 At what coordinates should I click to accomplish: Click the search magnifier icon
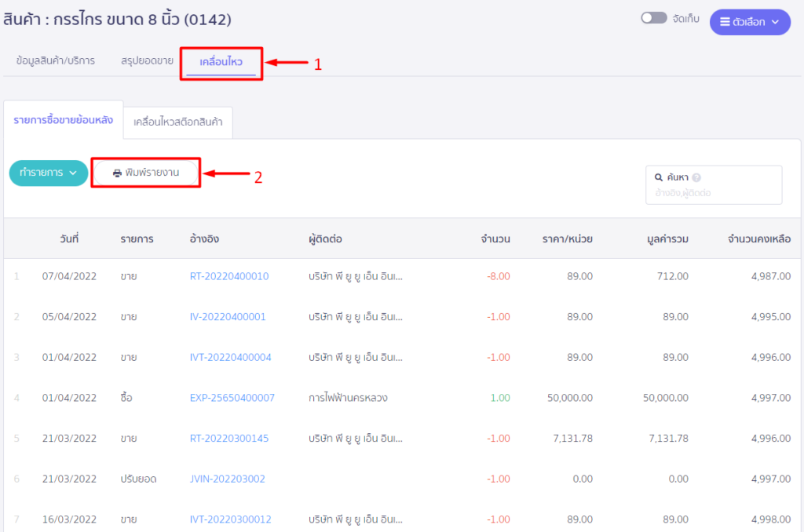659,178
